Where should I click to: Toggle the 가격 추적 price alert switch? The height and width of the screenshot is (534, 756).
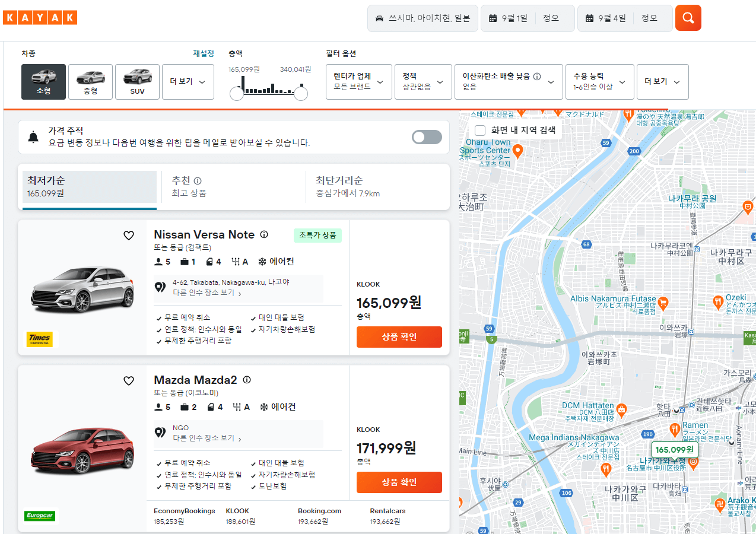coord(427,137)
